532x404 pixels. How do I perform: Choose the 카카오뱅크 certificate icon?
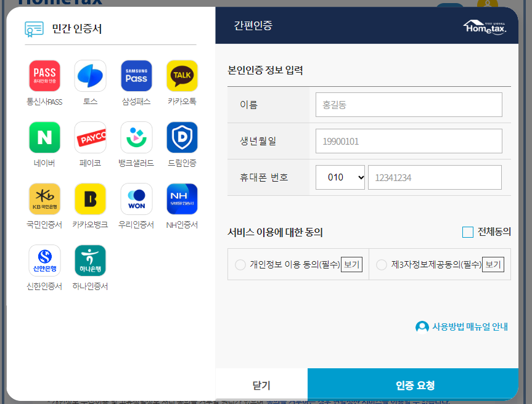(x=90, y=199)
